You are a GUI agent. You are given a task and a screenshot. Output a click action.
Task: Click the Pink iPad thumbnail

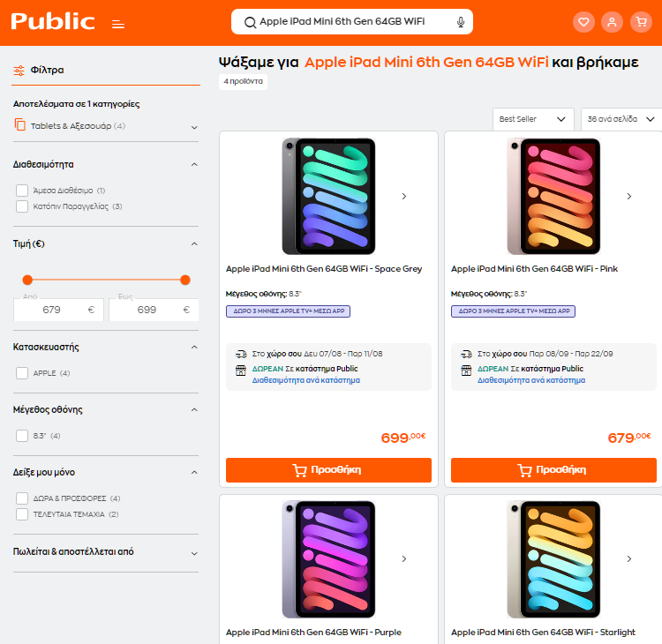point(553,196)
